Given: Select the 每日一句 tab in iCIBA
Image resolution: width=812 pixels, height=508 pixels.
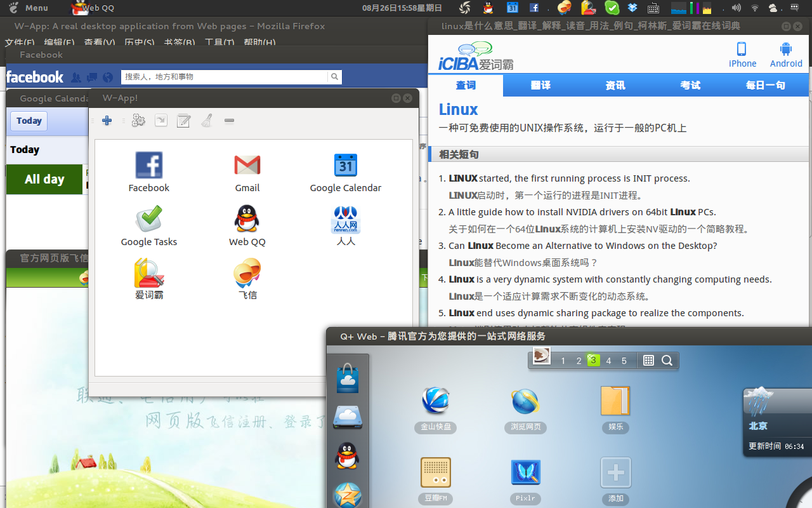Looking at the screenshot, I should (x=765, y=86).
